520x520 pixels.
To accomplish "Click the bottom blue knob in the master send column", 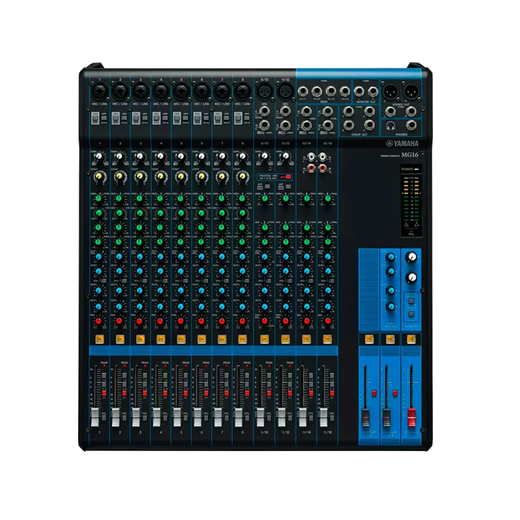I will coord(390,307).
